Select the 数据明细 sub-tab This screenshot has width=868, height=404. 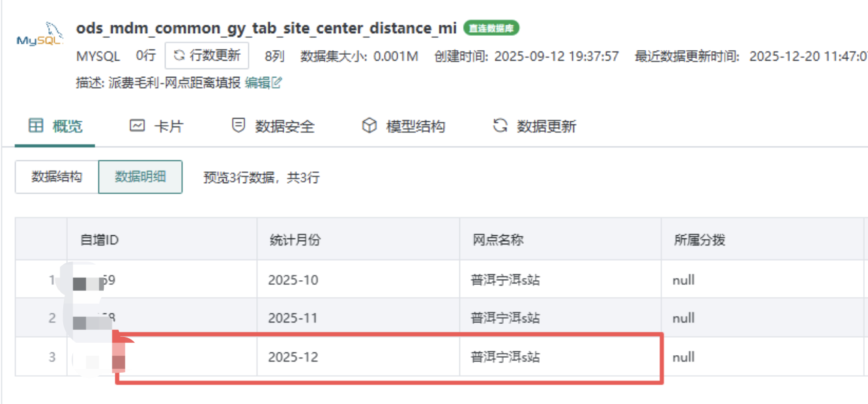140,177
